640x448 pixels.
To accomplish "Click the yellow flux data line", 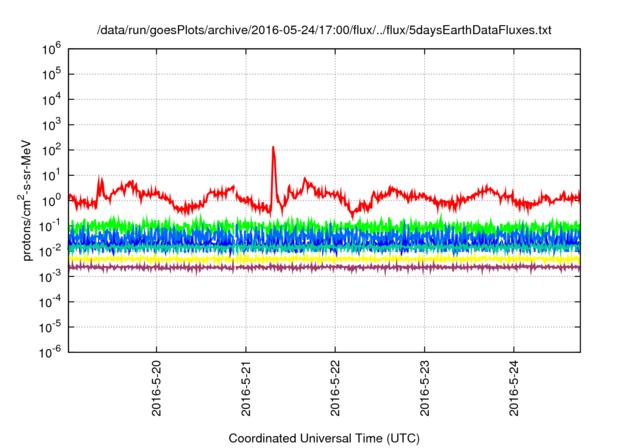I will tap(324, 259).
